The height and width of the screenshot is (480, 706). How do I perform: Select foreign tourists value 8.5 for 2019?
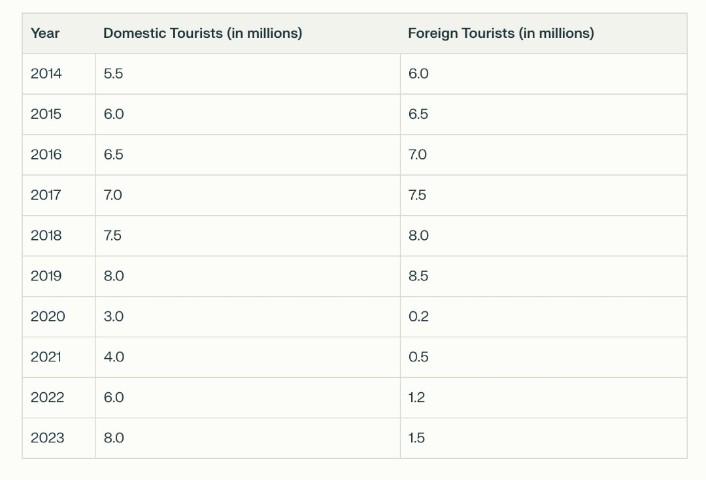pos(418,276)
